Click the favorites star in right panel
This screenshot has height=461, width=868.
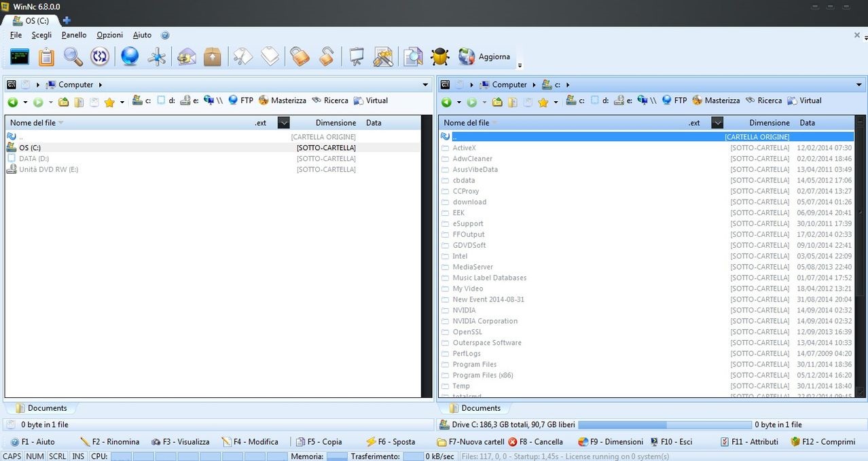(x=543, y=102)
